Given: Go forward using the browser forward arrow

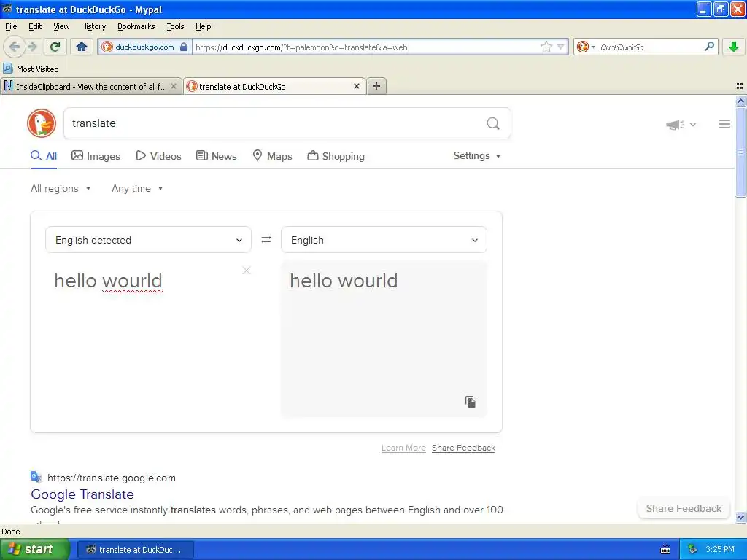Looking at the screenshot, I should click(32, 47).
